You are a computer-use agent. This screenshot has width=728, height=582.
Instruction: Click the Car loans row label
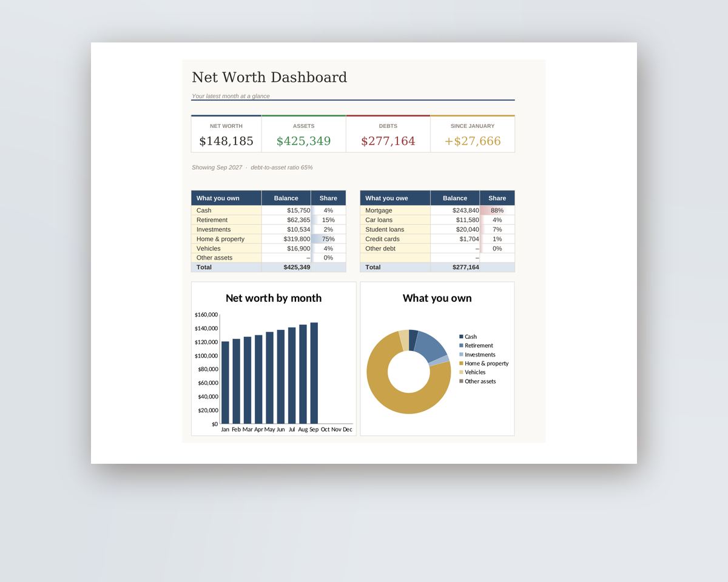coord(395,220)
